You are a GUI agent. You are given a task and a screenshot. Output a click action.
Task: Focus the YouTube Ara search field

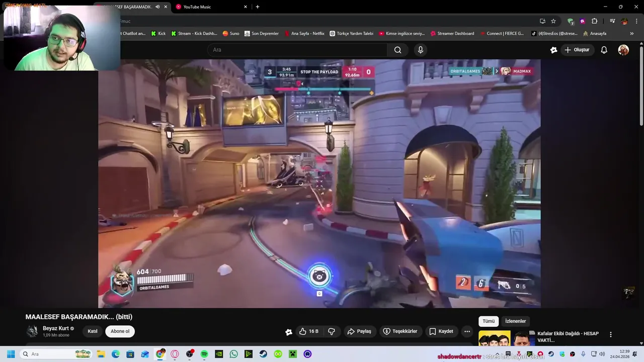coord(297,50)
